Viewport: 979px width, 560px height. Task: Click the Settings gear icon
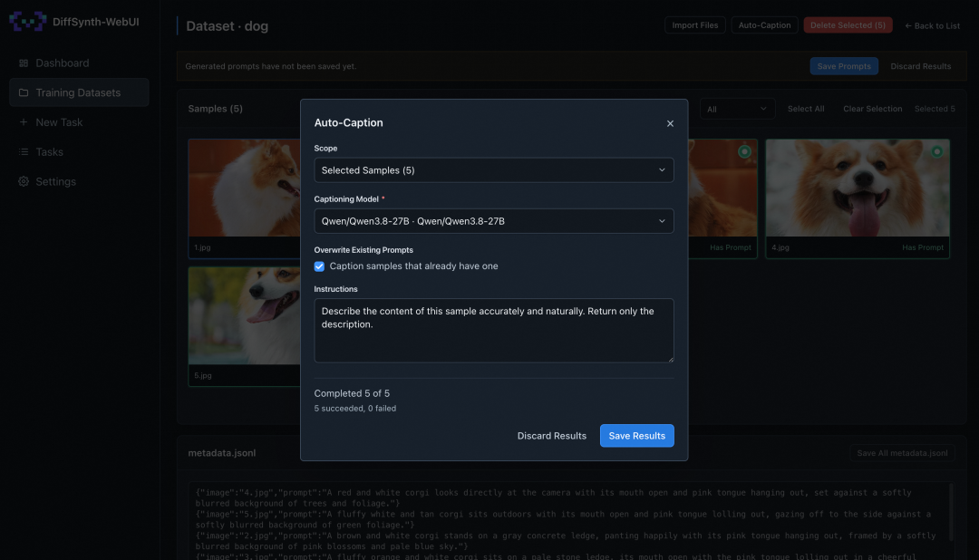24,181
